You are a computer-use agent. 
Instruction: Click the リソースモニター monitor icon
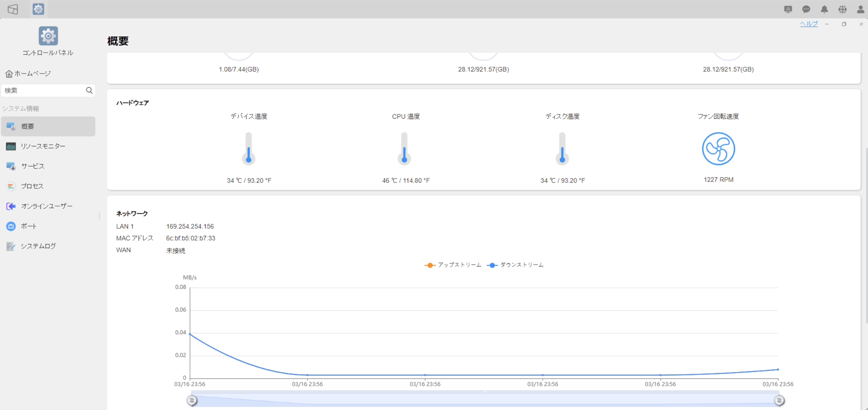click(x=11, y=146)
